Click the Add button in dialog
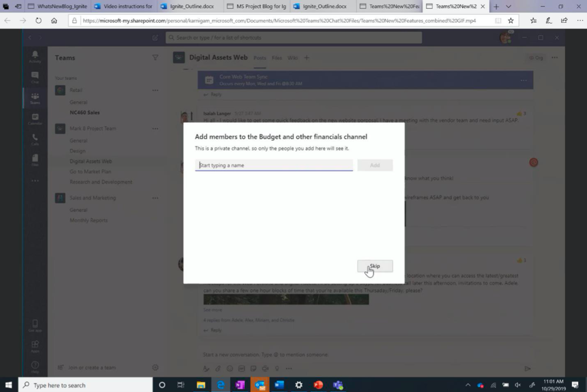 click(x=375, y=165)
